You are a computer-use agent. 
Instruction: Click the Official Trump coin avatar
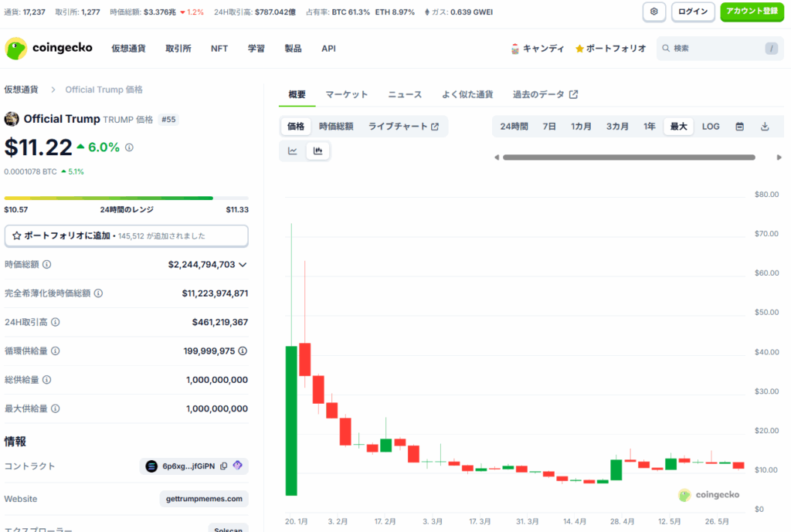tap(12, 119)
